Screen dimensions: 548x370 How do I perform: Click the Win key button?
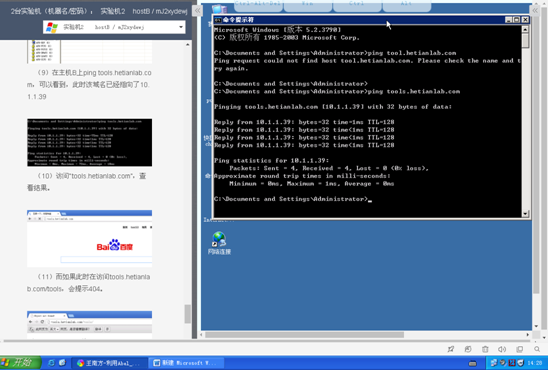coord(308,5)
